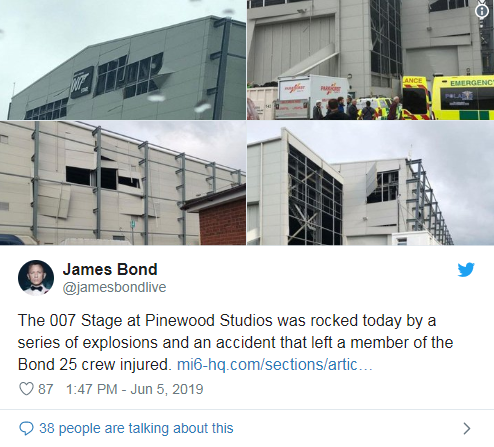
Task: View photo of building with 007 logo
Action: 123,60
